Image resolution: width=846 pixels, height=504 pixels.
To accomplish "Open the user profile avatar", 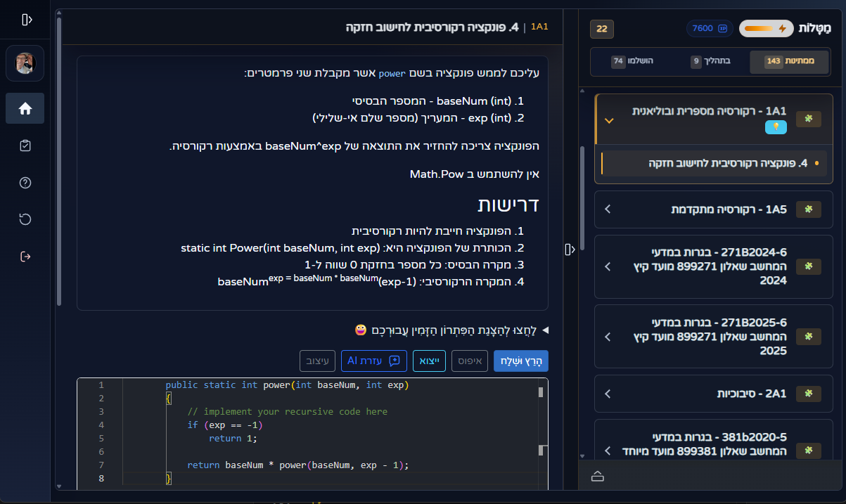I will pyautogui.click(x=25, y=63).
